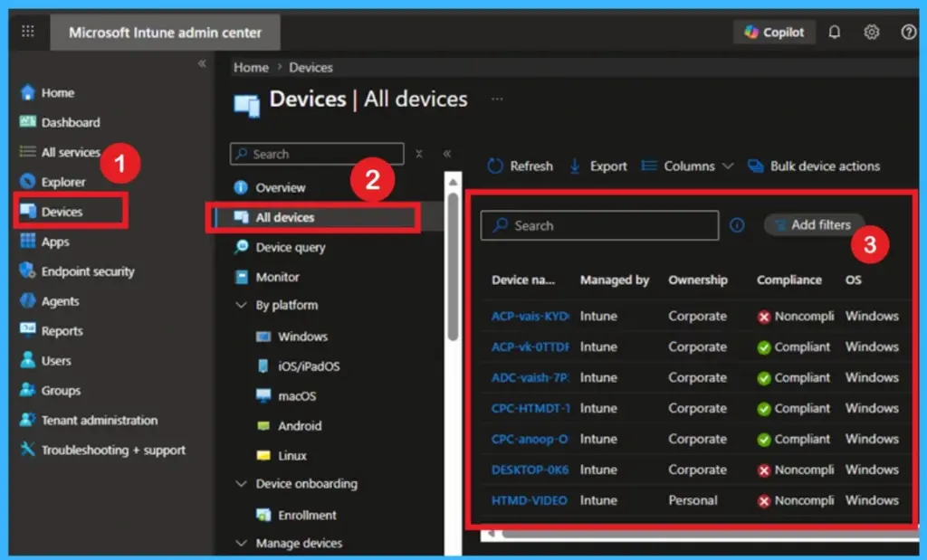Select Tenant administration in the sidebar

(99, 421)
